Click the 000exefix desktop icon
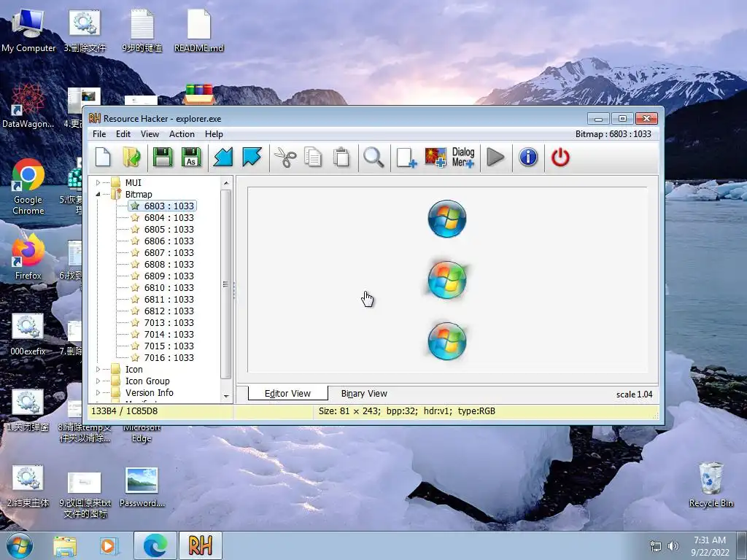 click(28, 334)
